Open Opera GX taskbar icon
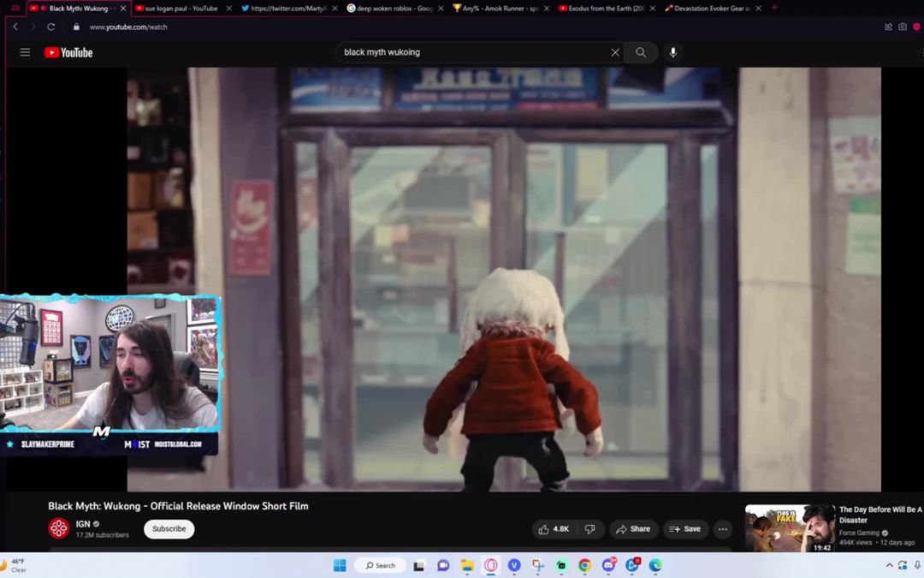Viewport: 924px width, 578px height. click(490, 566)
